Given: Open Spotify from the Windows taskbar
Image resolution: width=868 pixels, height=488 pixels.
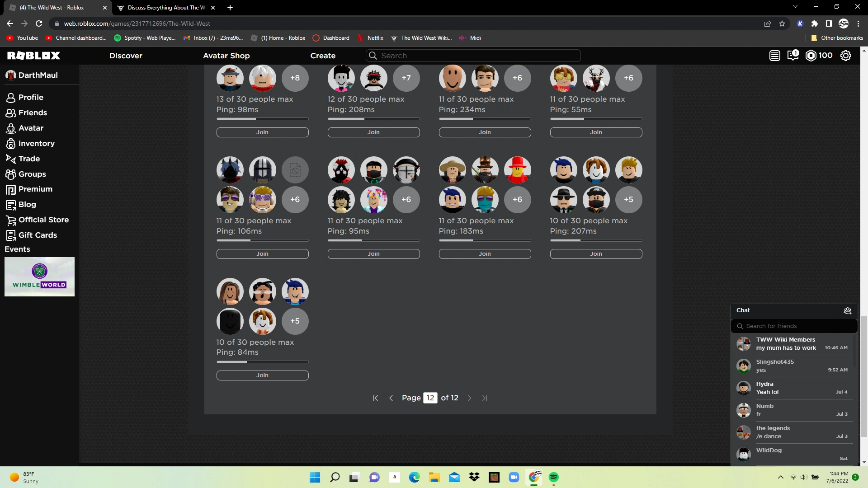Looking at the screenshot, I should tap(553, 477).
